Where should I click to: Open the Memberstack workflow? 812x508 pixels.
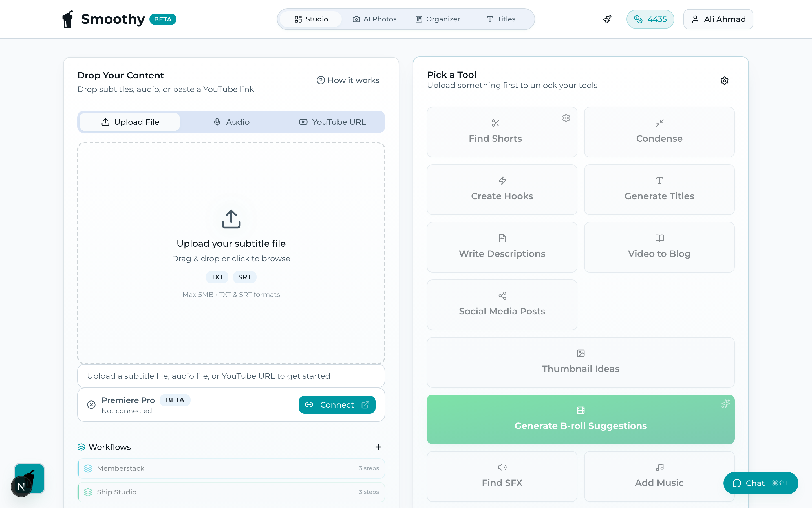pos(231,468)
